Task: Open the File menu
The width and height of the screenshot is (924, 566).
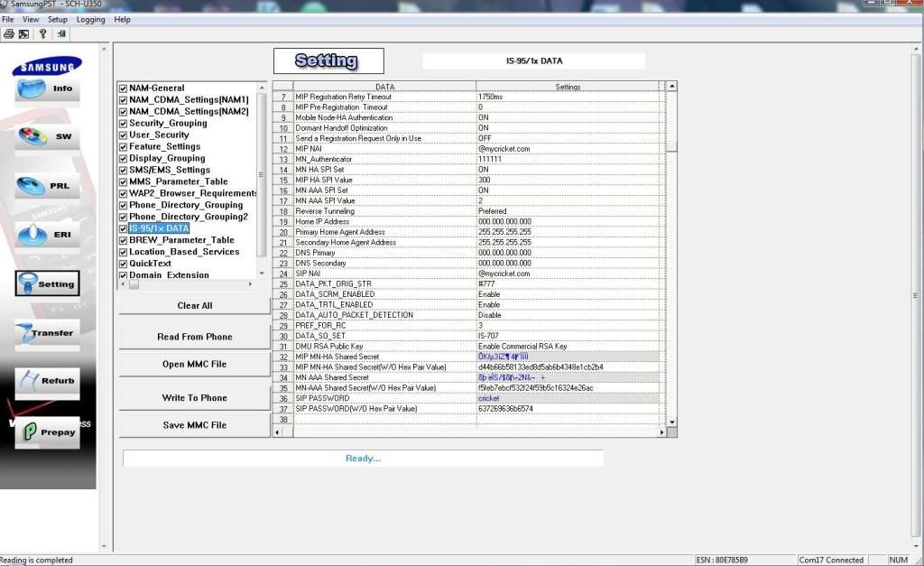Action: [x=7, y=20]
